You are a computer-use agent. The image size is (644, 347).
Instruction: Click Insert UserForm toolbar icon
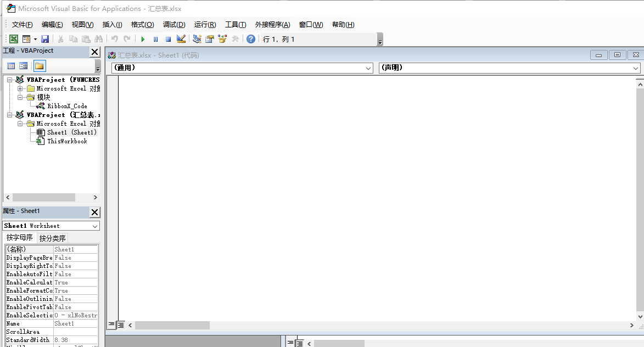pyautogui.click(x=26, y=39)
